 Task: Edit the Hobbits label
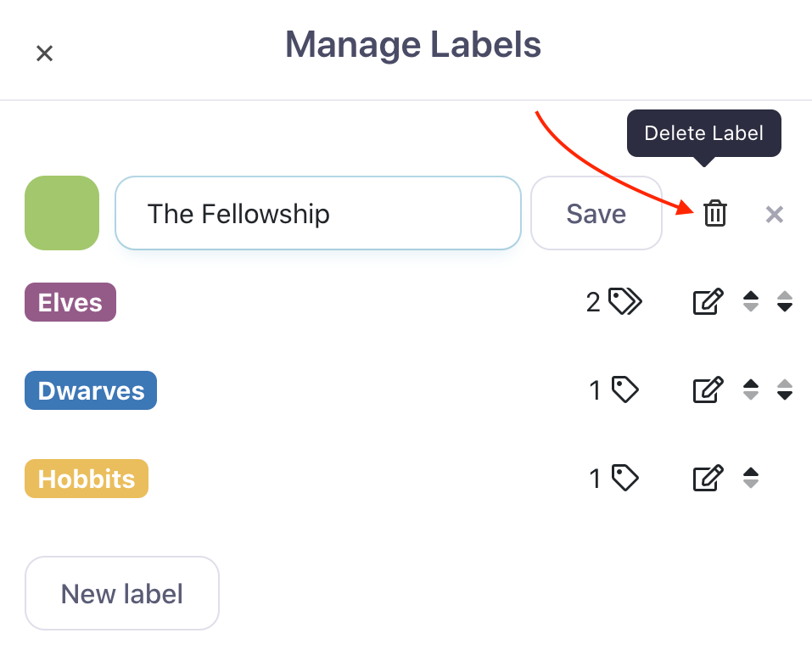[x=708, y=479]
